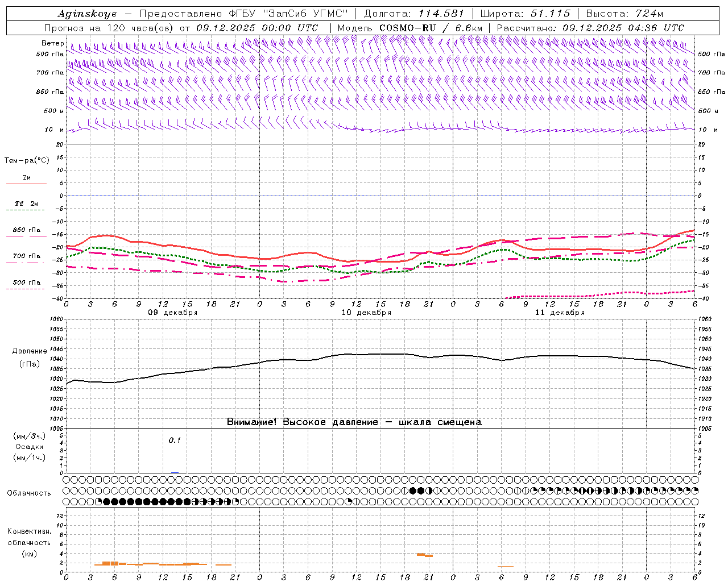Click the Ветер wind panel label
Screen dimensions: 728x582
52,43
